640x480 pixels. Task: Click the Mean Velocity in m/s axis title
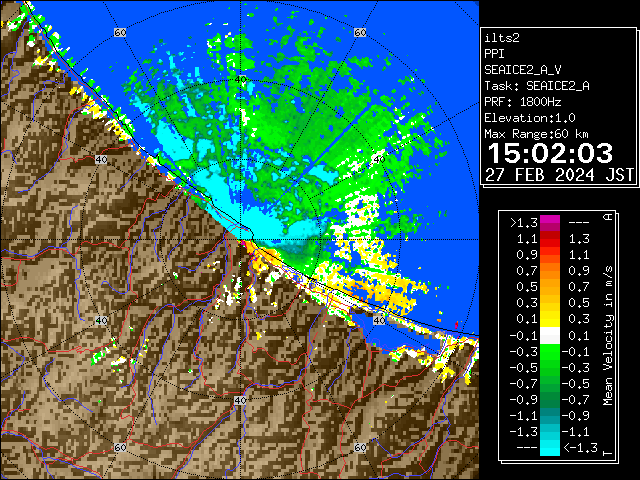click(608, 336)
